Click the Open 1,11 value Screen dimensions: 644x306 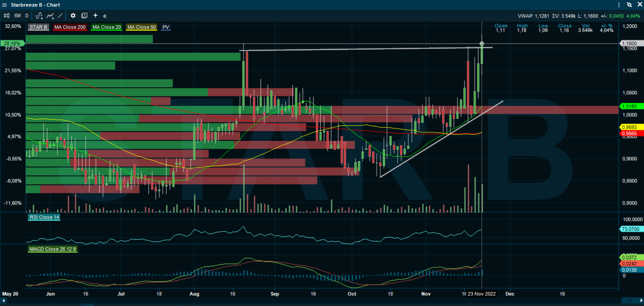click(500, 30)
